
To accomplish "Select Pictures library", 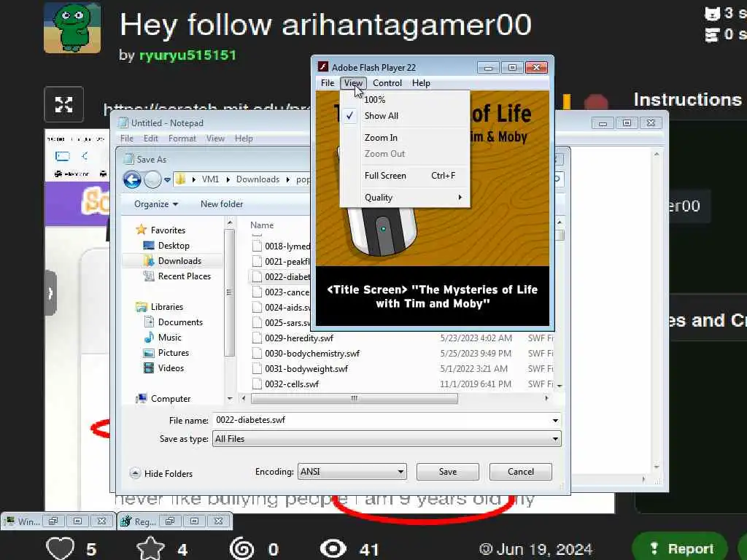I will pos(173,353).
